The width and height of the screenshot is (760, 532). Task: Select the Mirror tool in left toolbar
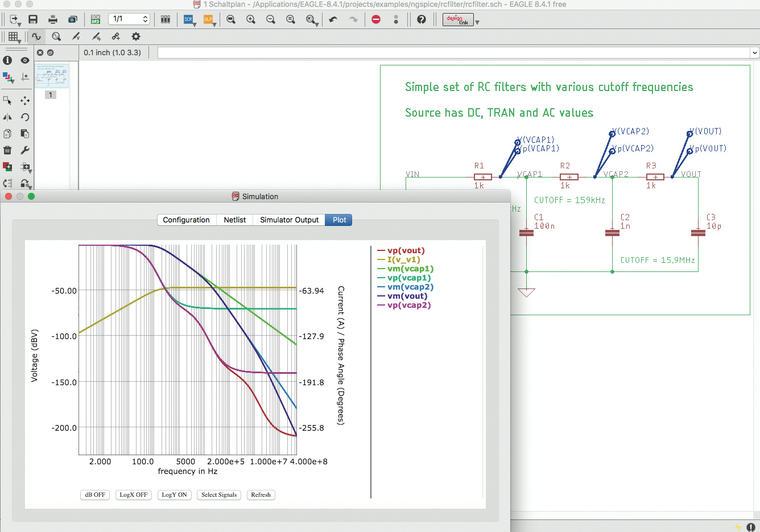(x=7, y=117)
